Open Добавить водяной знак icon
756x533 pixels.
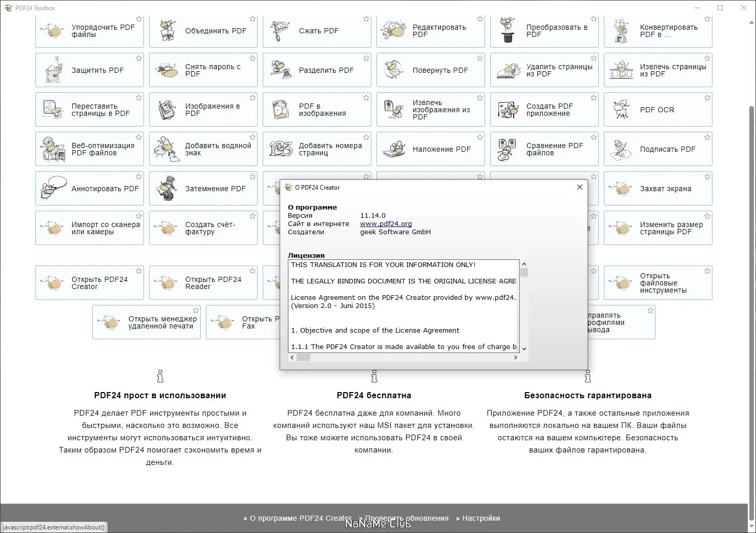(x=167, y=149)
